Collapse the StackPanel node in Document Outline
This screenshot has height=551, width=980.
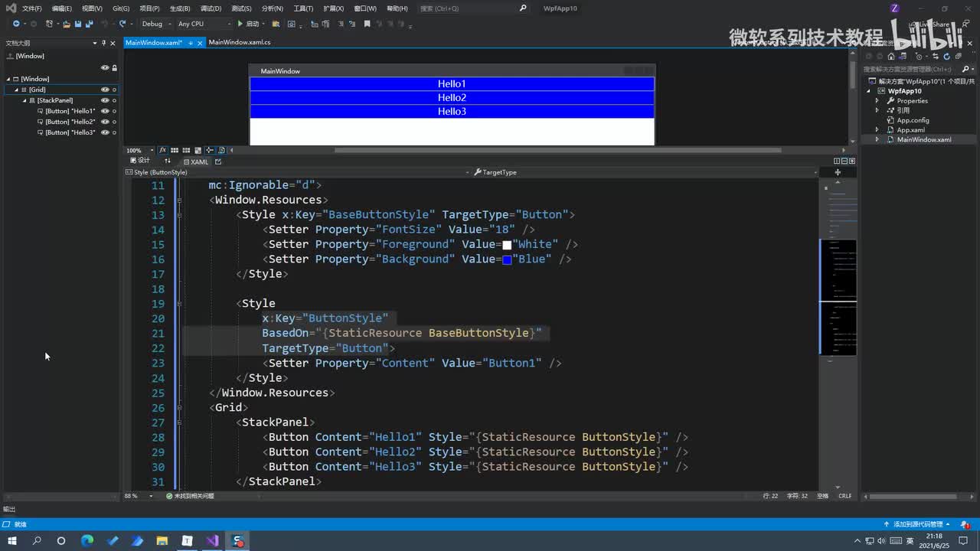point(24,100)
